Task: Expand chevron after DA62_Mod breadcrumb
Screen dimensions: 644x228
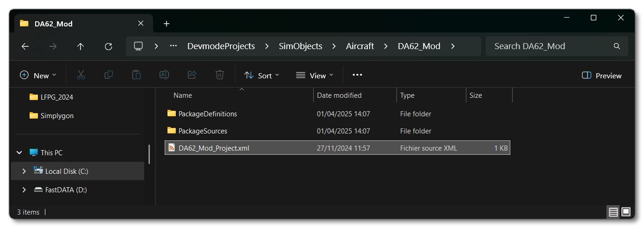Action: tap(452, 46)
